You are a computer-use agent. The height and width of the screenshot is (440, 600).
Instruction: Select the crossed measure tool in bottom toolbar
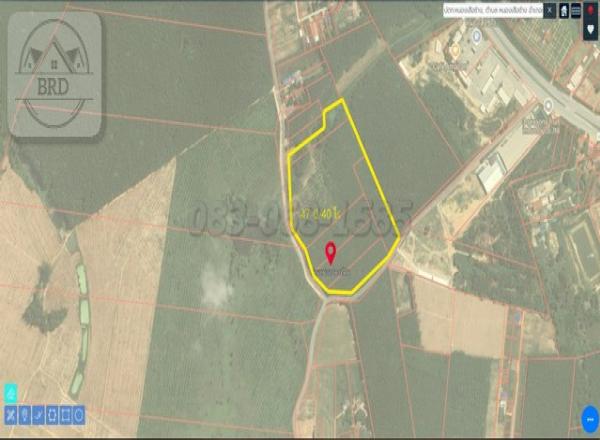coord(10,413)
